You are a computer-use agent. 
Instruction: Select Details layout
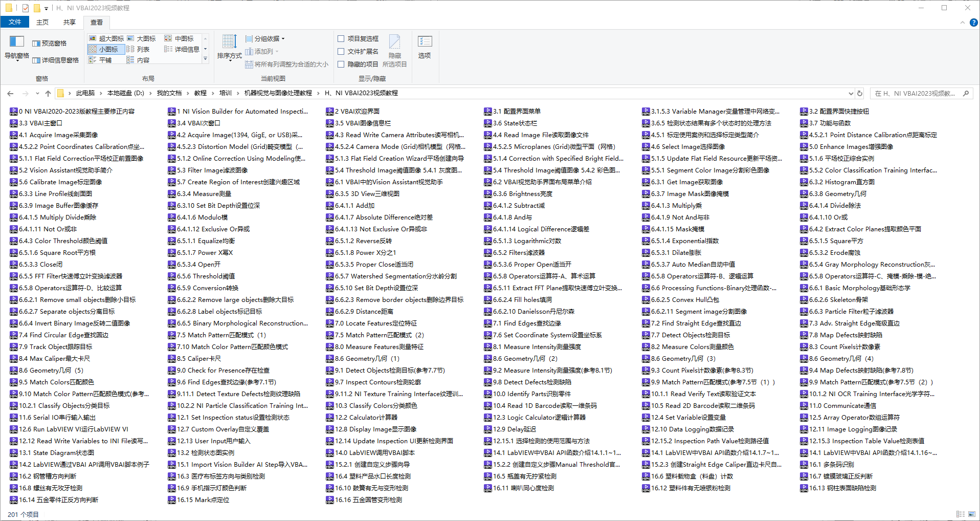pos(182,49)
